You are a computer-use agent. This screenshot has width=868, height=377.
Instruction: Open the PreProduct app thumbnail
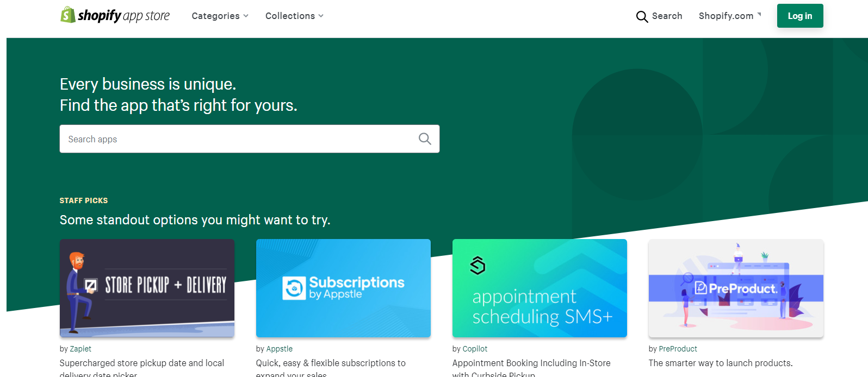[736, 288]
